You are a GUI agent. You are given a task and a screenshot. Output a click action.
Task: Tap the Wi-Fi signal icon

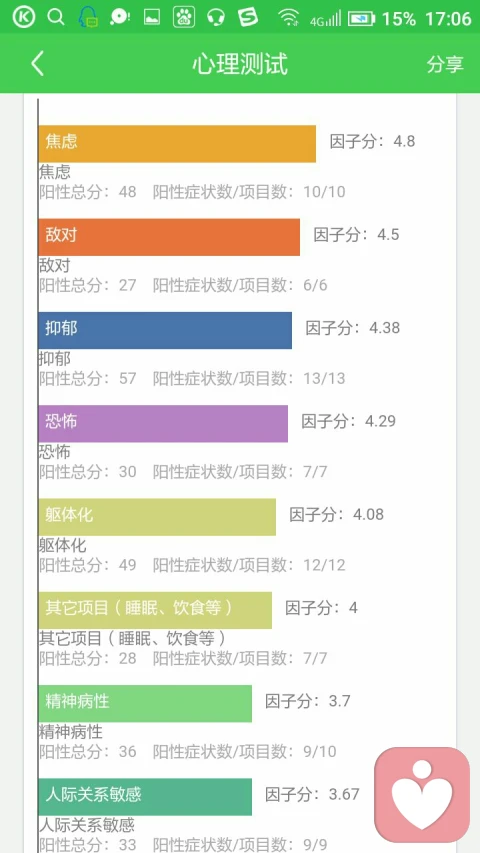point(288,18)
